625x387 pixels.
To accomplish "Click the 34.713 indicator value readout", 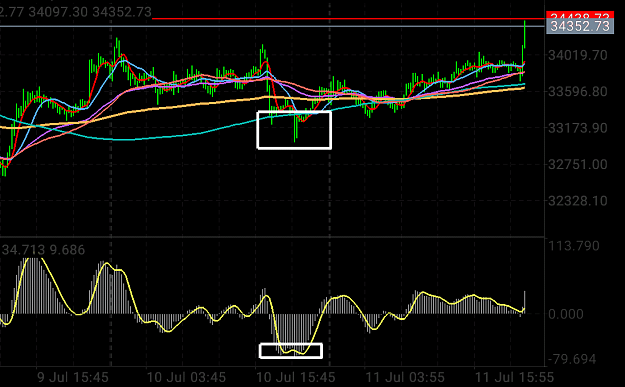I will (x=23, y=250).
